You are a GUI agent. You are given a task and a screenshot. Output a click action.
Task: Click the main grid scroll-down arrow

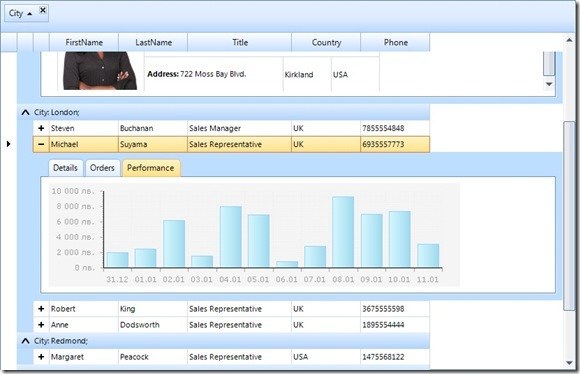pyautogui.click(x=569, y=363)
